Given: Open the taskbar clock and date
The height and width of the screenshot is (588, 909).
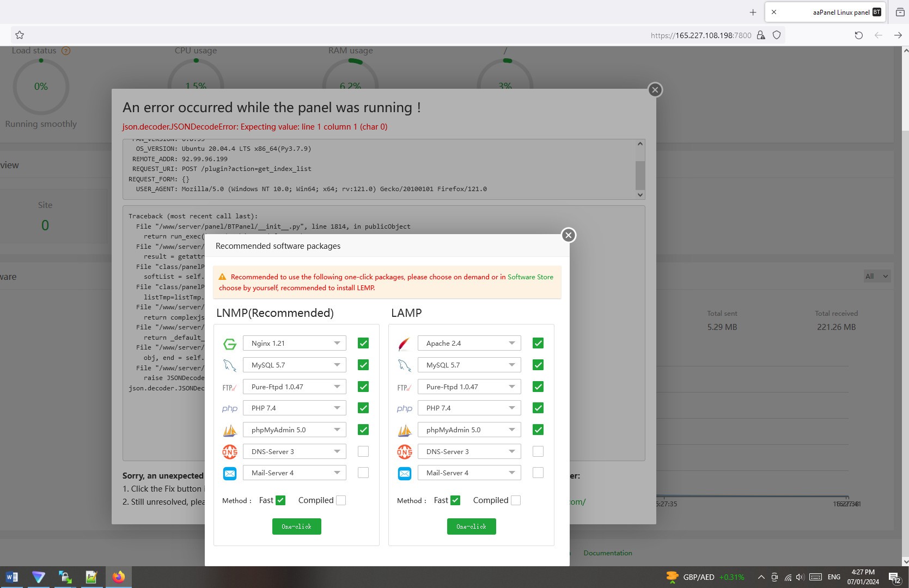Looking at the screenshot, I should pyautogui.click(x=863, y=577).
